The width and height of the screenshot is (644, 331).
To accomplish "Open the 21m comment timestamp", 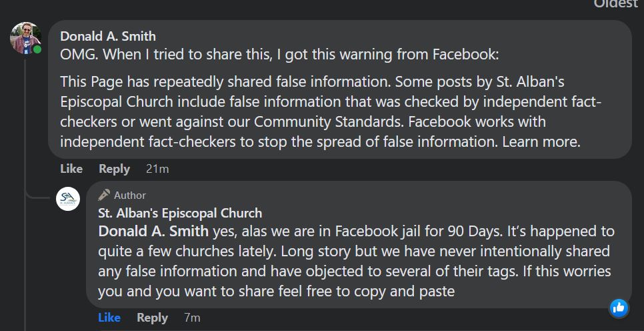I will (157, 169).
